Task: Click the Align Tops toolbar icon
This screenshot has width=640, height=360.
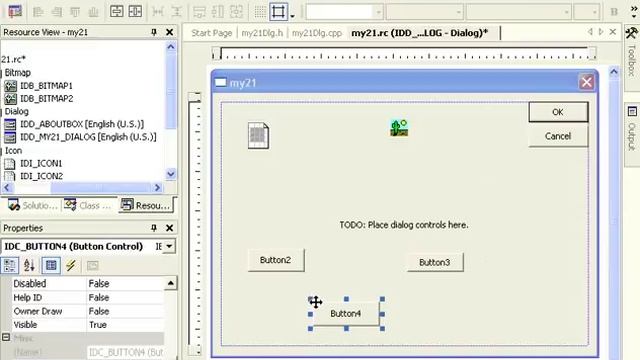Action: [x=75, y=11]
